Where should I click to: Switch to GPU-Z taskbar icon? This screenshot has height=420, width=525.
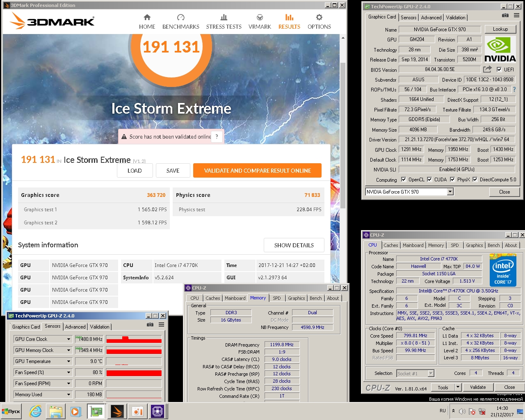(96, 411)
